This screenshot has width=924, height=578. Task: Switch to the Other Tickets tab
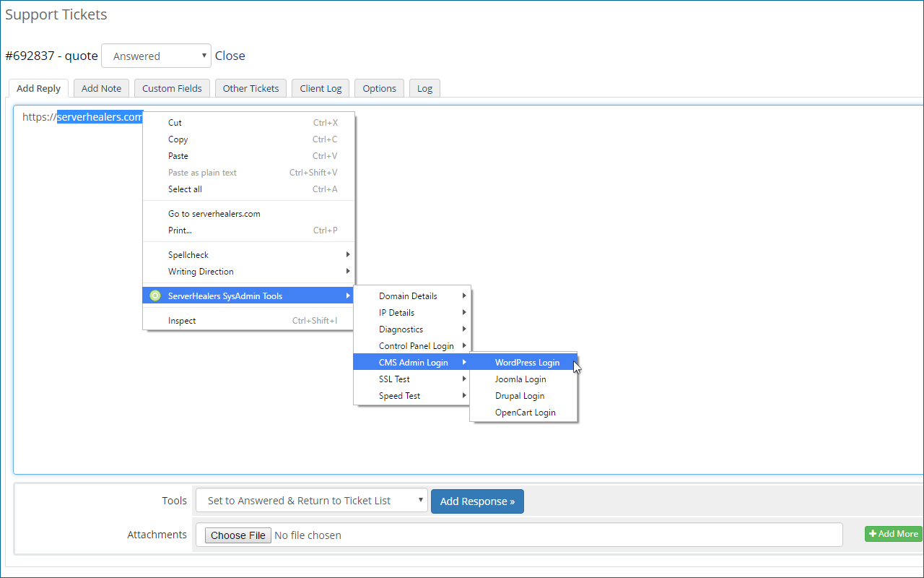click(x=250, y=88)
